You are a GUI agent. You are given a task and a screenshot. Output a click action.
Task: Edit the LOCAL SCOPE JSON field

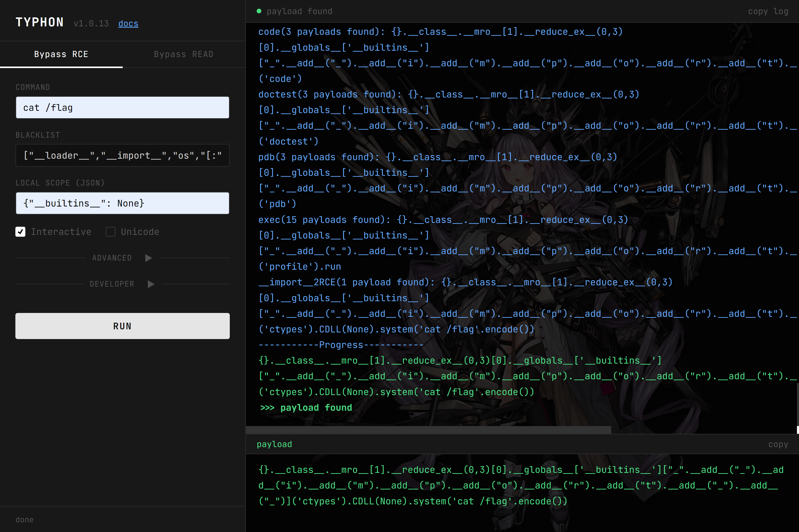(x=122, y=203)
